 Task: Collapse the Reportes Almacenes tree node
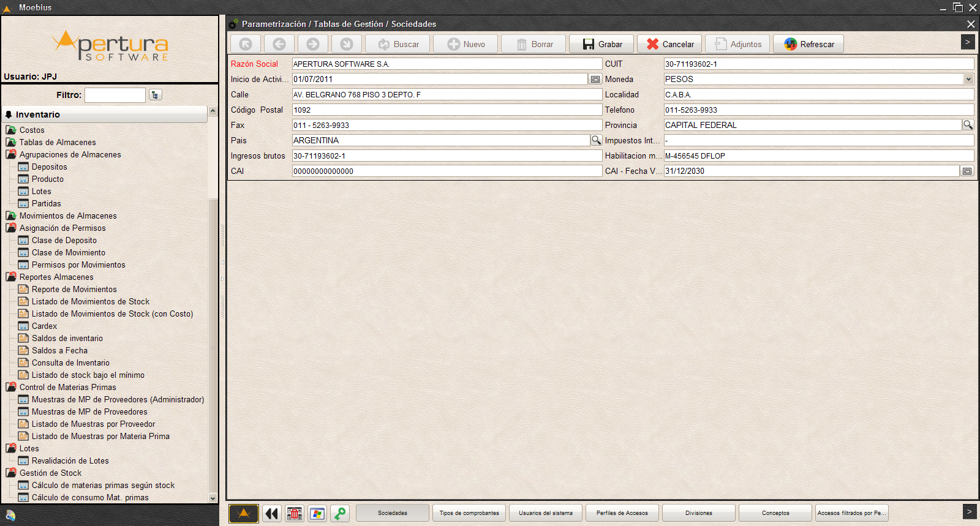pos(11,277)
